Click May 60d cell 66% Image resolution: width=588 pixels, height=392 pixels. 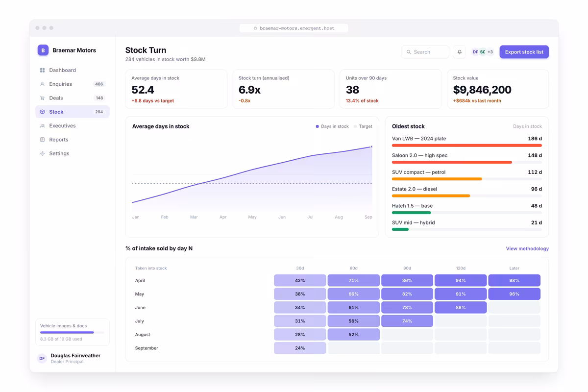pos(354,294)
